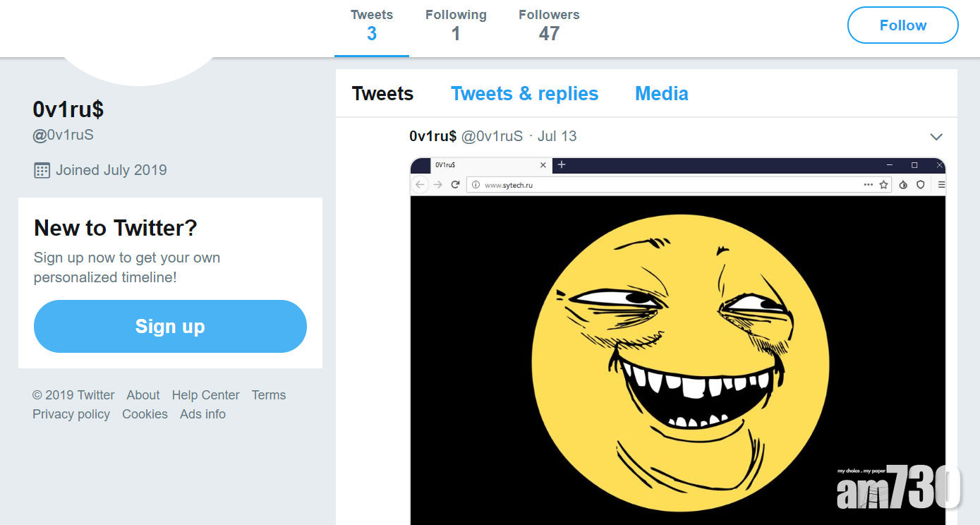Click the Cookies footer link
Screen dimensions: 980x525
[x=145, y=414]
